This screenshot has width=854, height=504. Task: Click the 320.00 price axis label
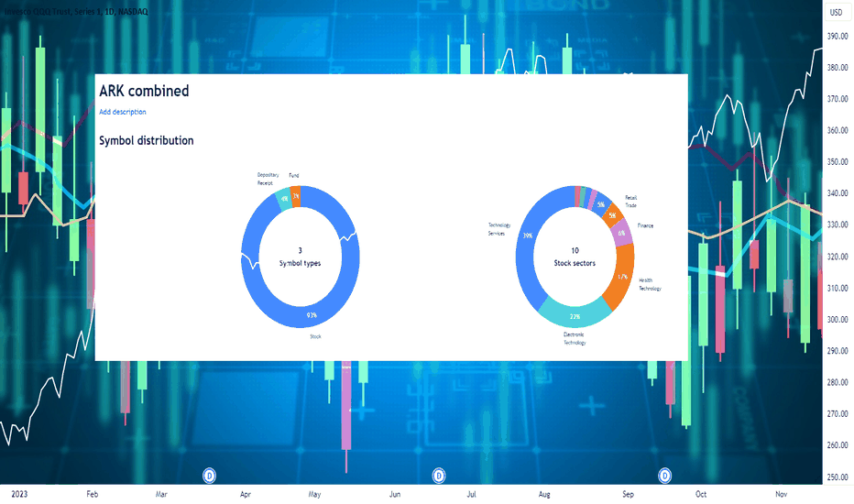coord(838,257)
